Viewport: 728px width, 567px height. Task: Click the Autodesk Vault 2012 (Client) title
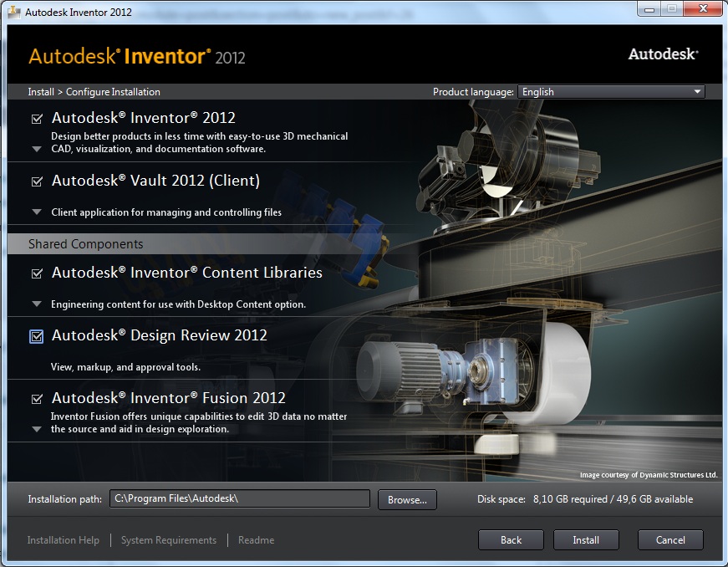155,181
